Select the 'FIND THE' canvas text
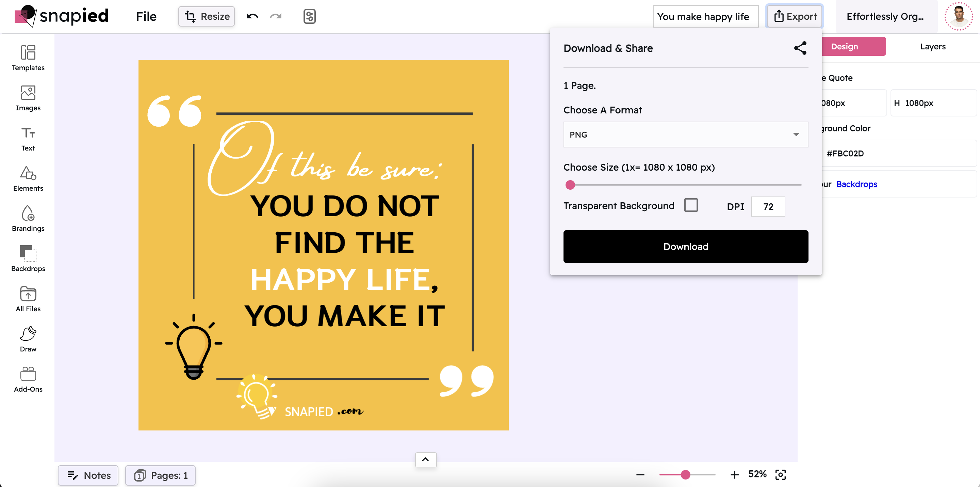 click(x=344, y=242)
